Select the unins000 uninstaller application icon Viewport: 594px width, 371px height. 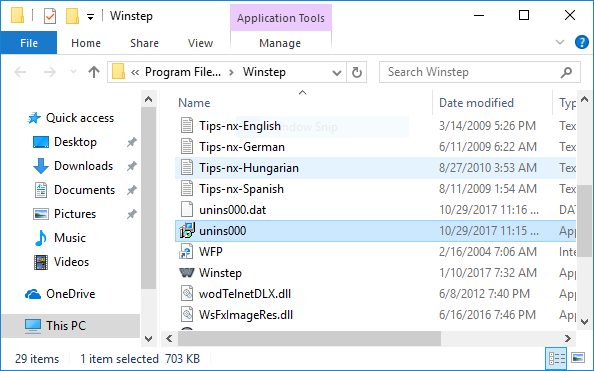click(187, 230)
